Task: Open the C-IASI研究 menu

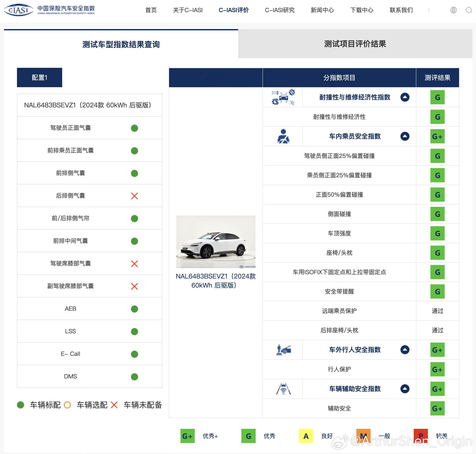Action: tap(279, 10)
